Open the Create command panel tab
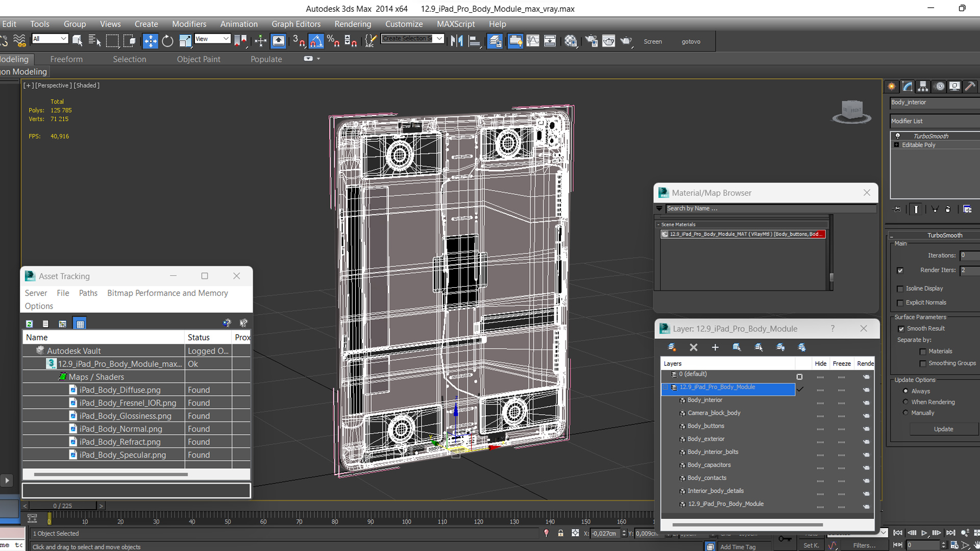The width and height of the screenshot is (980, 551). [x=891, y=86]
